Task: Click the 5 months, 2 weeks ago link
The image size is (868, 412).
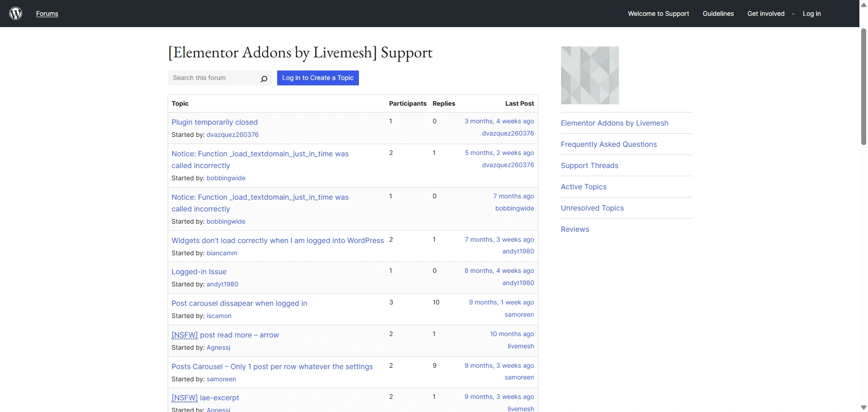Action: click(x=500, y=153)
